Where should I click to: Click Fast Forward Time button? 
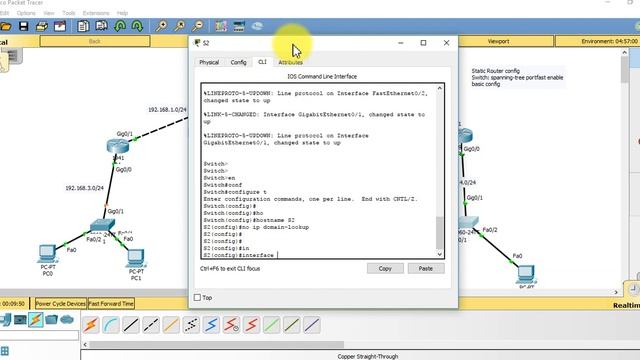[111, 304]
